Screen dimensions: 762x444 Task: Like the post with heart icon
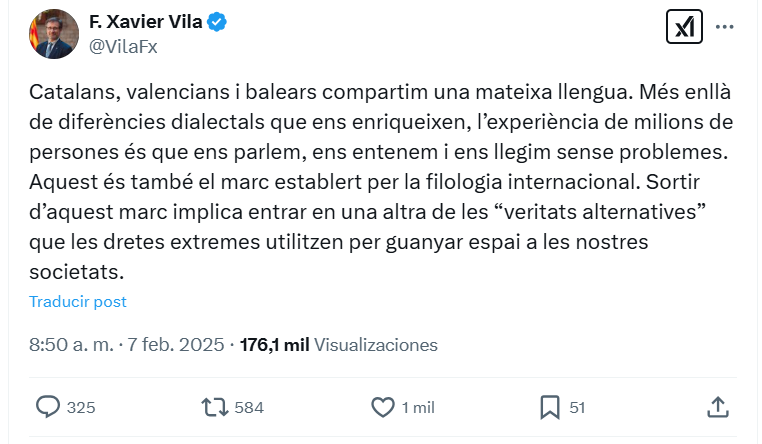383,406
